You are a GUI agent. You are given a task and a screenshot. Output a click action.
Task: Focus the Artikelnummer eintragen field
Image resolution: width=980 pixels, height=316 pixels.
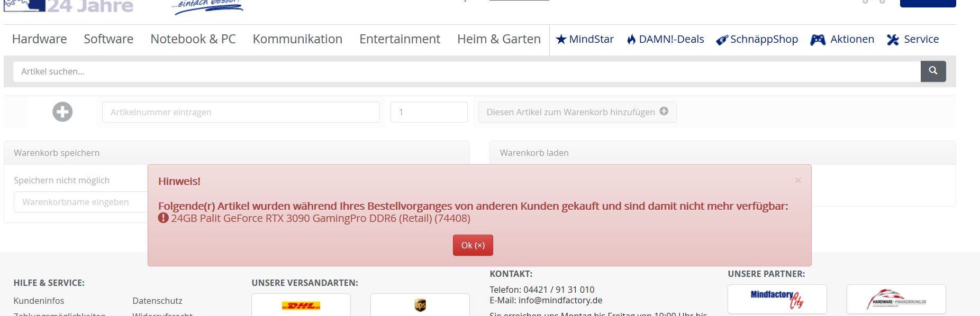coord(241,112)
